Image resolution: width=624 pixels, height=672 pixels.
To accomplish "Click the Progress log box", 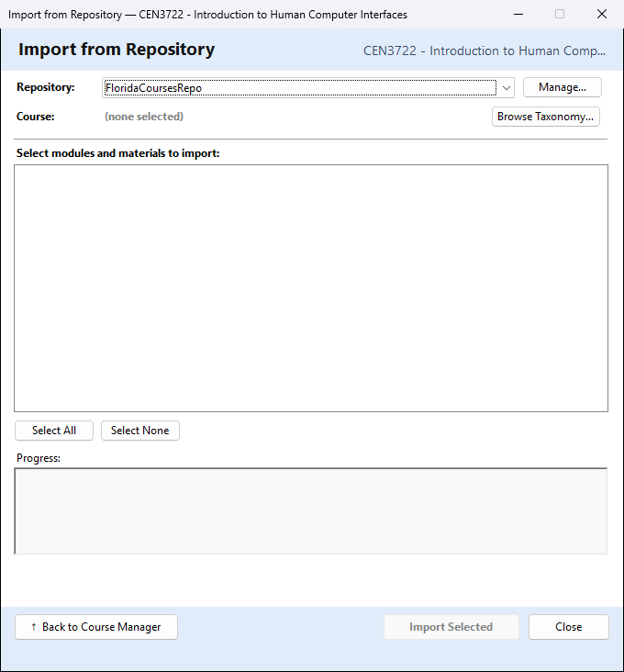I will coord(311,510).
